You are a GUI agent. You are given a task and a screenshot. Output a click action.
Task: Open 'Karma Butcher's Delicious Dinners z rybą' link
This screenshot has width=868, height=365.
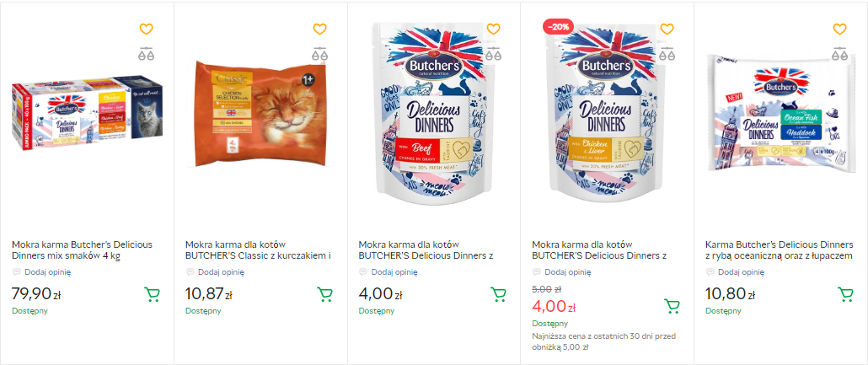point(779,250)
